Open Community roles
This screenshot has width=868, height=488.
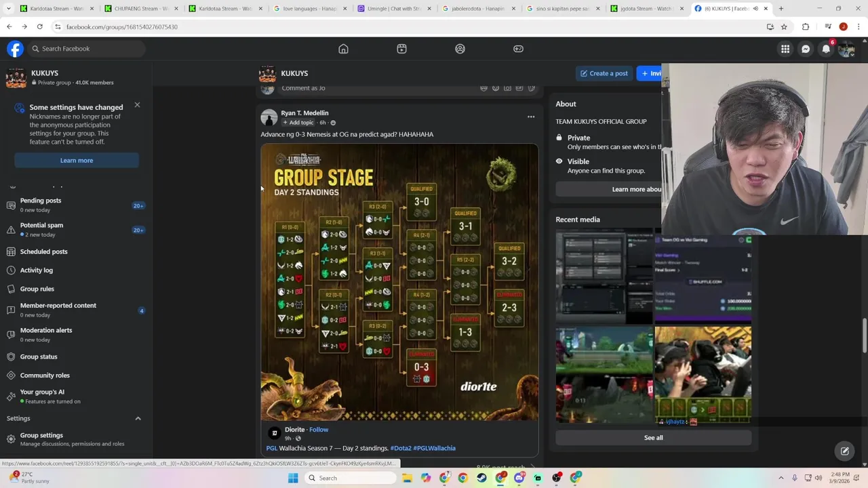coord(75,375)
